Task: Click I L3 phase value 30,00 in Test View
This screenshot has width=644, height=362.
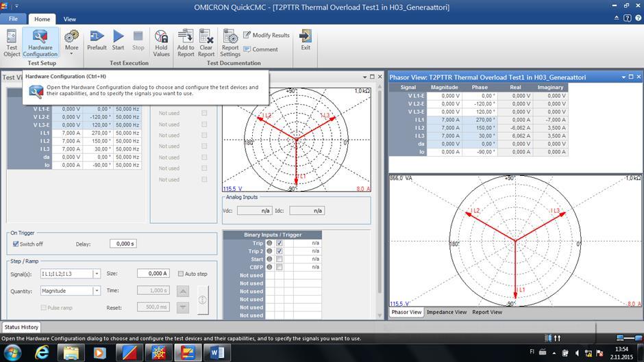Action: coord(98,149)
